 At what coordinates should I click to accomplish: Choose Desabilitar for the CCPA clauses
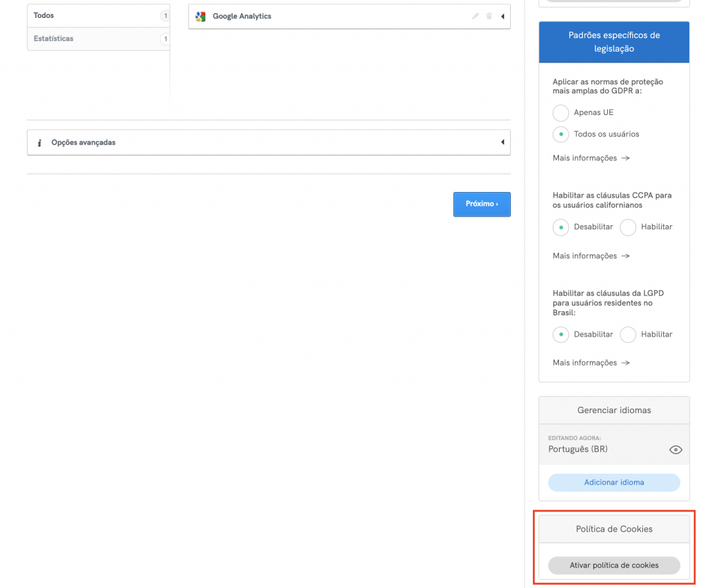click(x=560, y=227)
